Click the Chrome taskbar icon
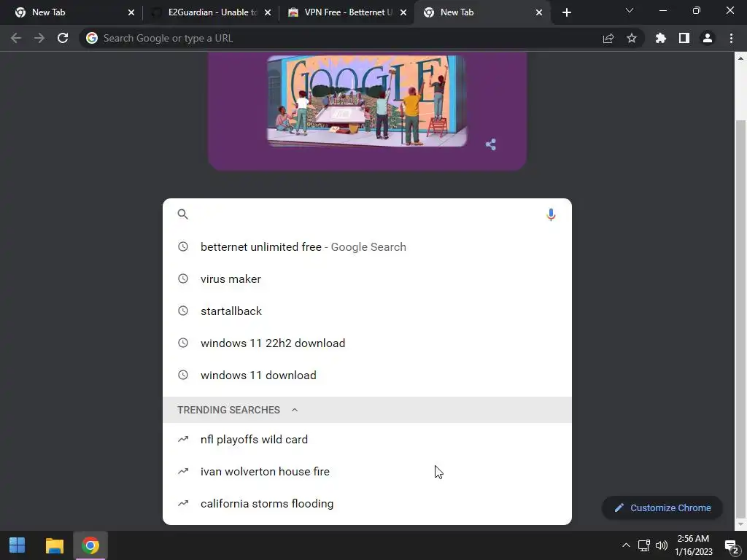Image resolution: width=747 pixels, height=560 pixels. pos(90,545)
